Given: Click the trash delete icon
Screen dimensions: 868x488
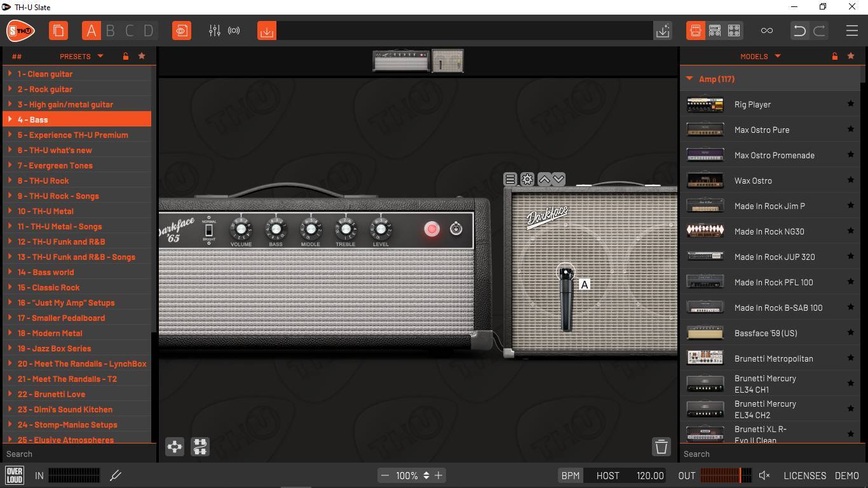Looking at the screenshot, I should tap(661, 447).
